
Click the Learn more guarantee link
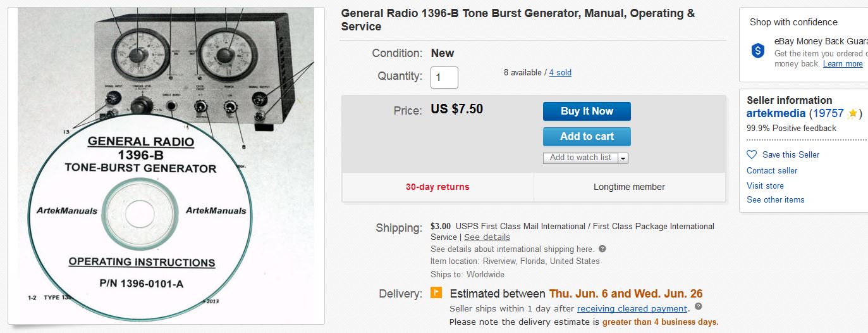(x=843, y=64)
